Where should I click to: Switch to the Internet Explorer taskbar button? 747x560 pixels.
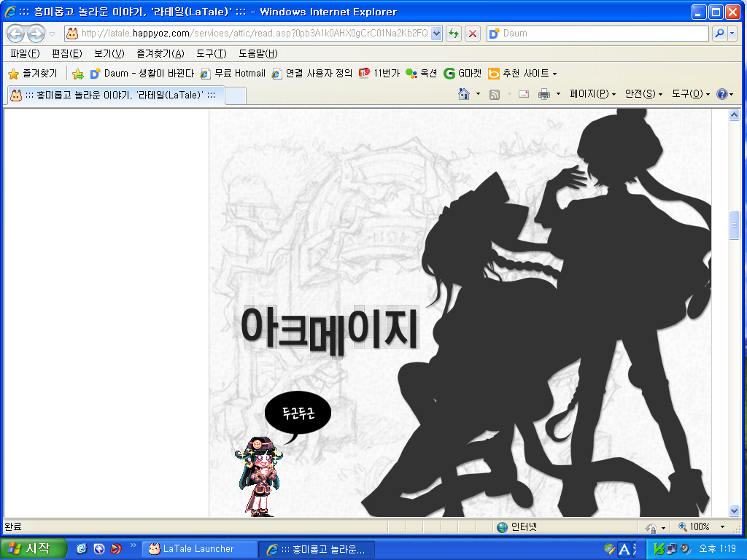(317, 549)
